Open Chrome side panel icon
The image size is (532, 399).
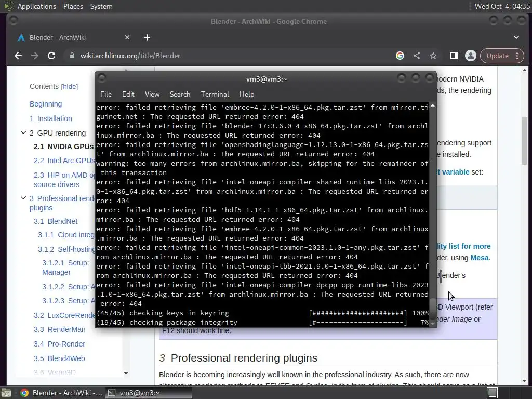pyautogui.click(x=454, y=56)
